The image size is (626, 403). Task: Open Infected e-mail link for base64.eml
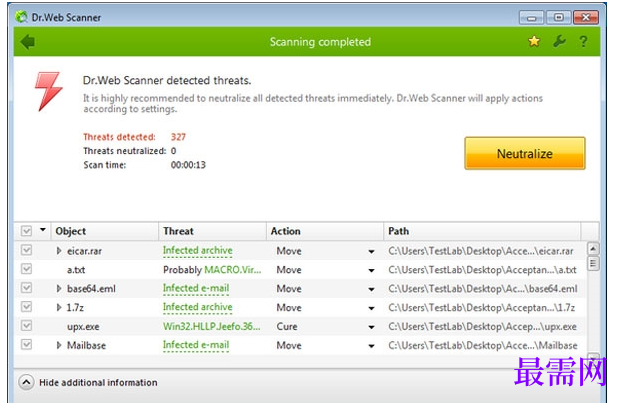[x=196, y=288]
